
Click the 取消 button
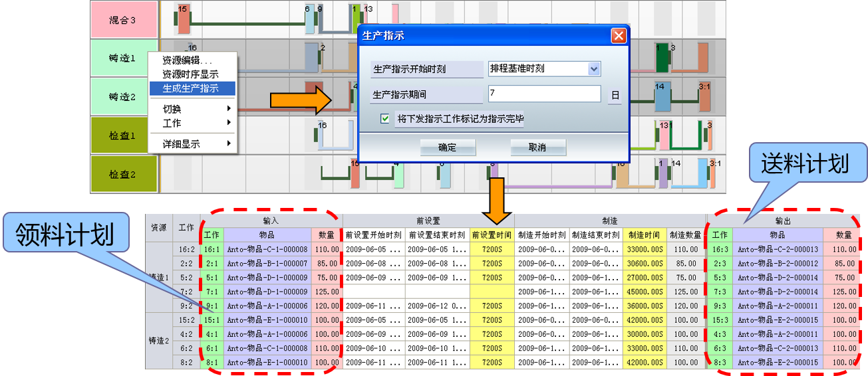coord(537,147)
